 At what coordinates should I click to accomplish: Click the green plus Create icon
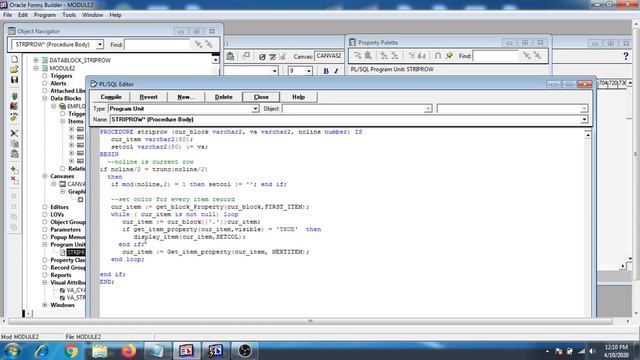coord(14,169)
